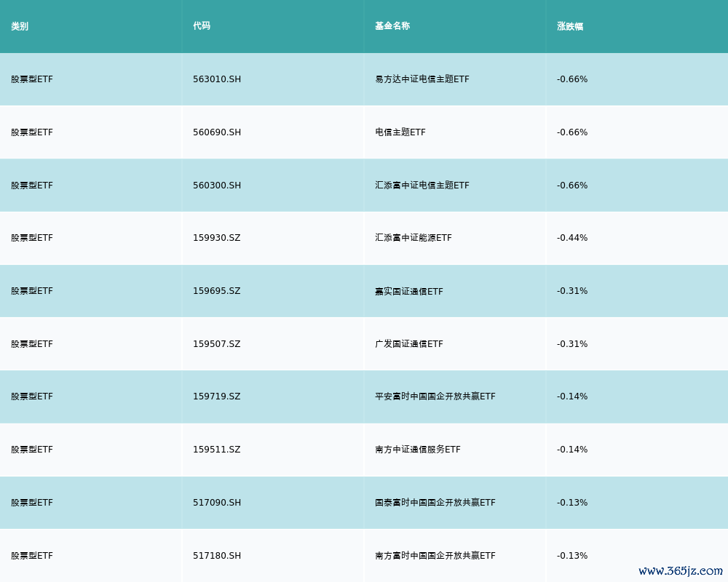Select code 159695.SZ

[217, 291]
